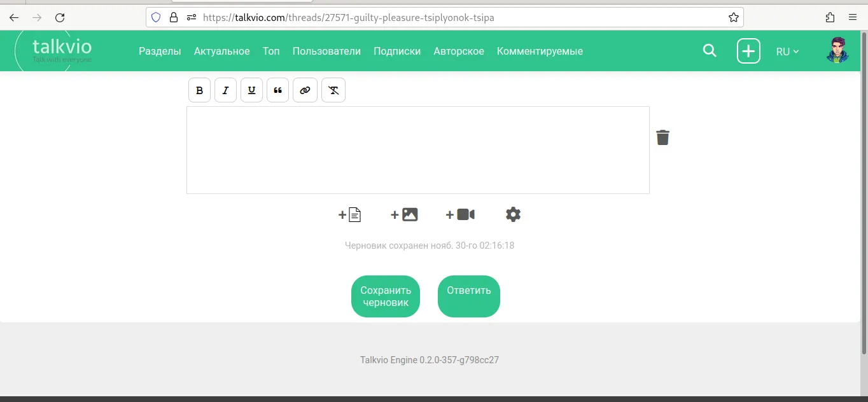Open the Пользователи menu item
This screenshot has width=868, height=402.
[x=326, y=51]
